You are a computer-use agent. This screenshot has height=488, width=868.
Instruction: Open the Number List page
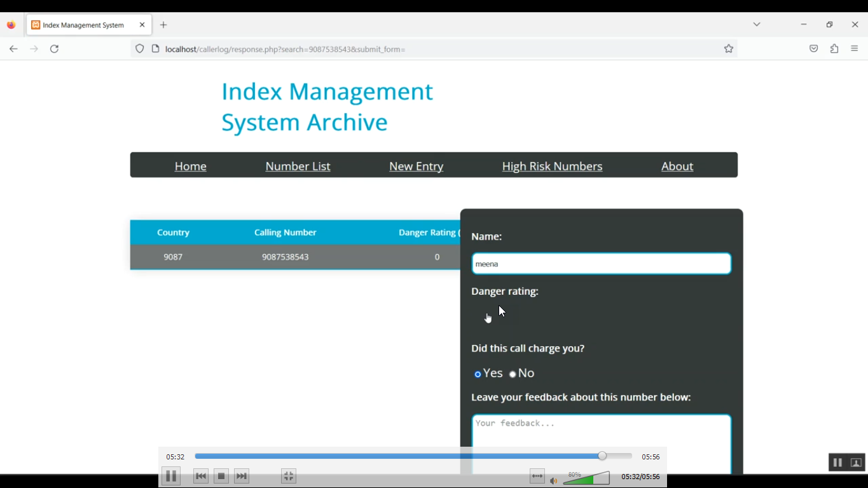(298, 166)
